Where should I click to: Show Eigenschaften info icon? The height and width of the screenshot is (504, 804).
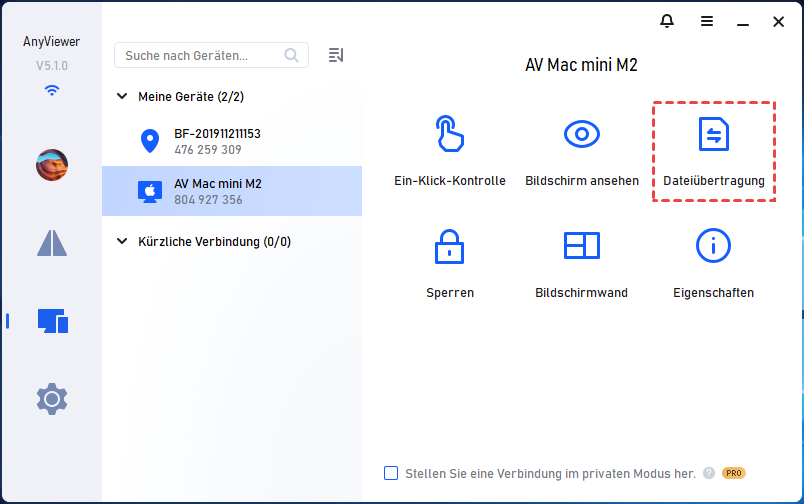tap(713, 246)
